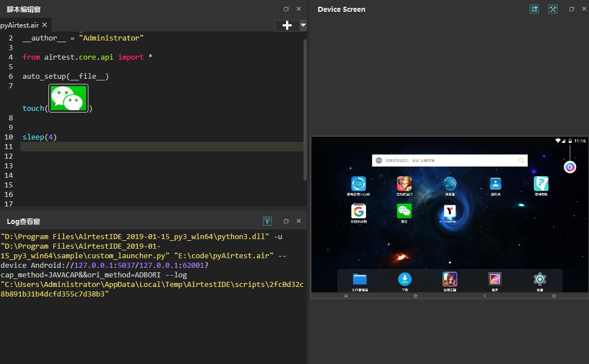Open the Gallery app in device dock

point(495,279)
